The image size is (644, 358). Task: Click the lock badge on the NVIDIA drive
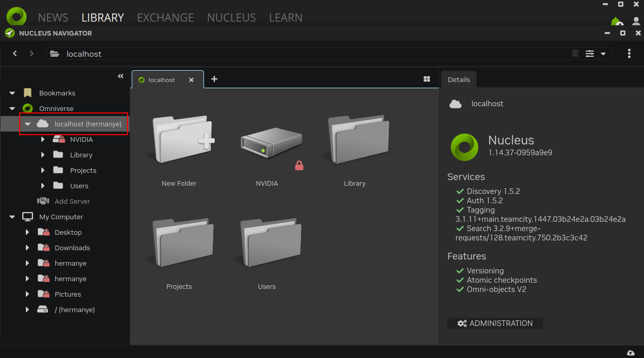299,166
